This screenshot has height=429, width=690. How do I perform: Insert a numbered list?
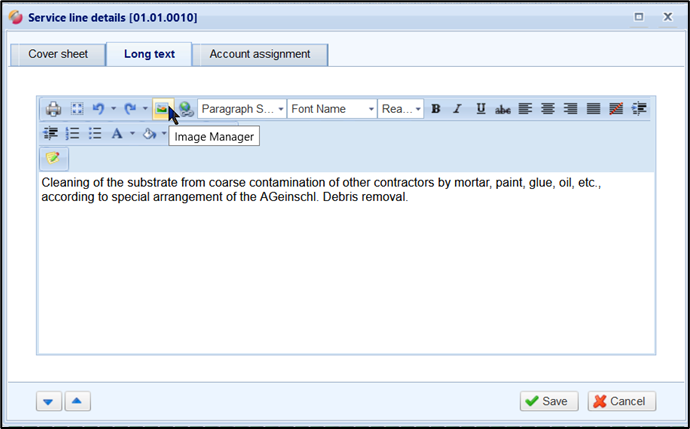point(72,134)
